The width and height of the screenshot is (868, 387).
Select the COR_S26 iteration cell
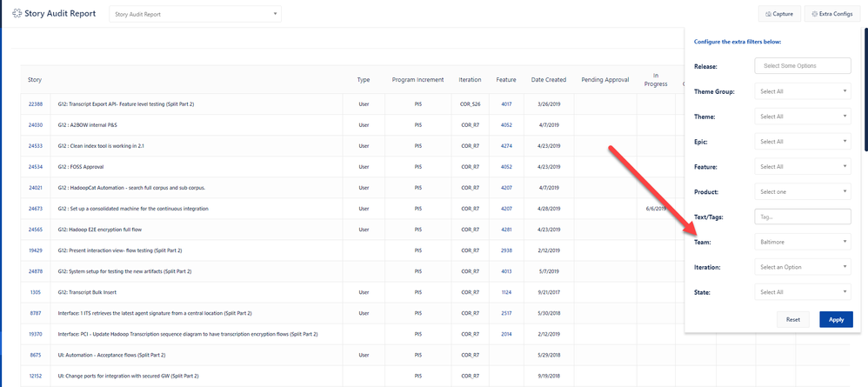[470, 104]
